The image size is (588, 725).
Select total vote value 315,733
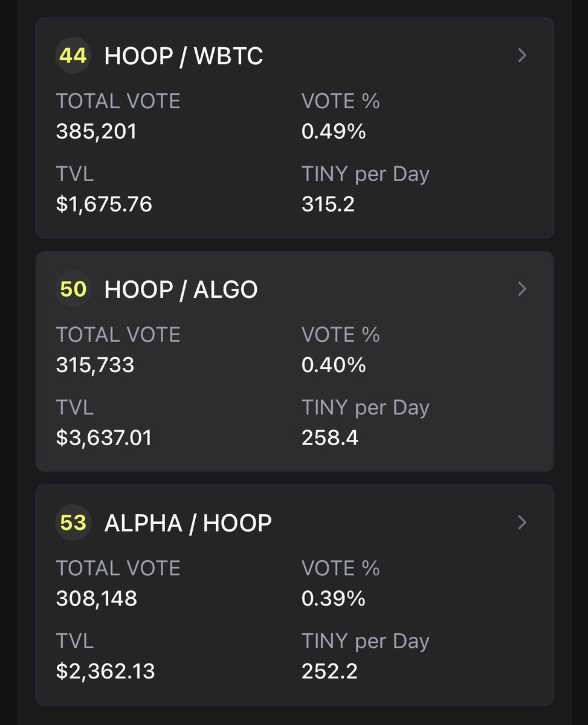coord(95,365)
